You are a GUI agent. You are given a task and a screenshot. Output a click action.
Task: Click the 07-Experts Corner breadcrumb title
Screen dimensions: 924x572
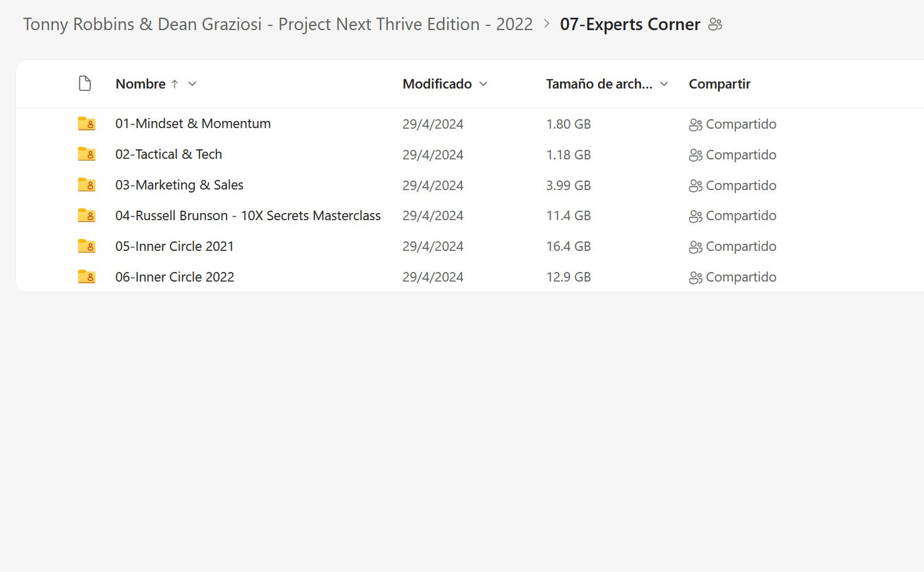(630, 24)
